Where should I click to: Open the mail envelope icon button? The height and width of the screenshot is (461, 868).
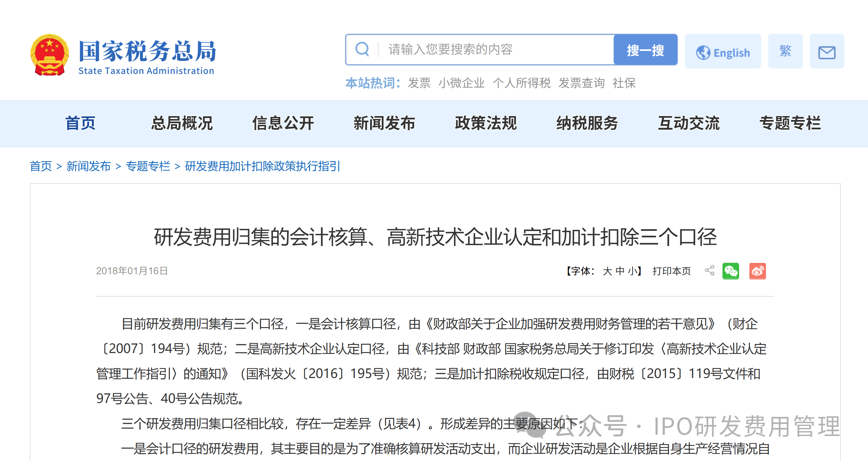[x=827, y=51]
